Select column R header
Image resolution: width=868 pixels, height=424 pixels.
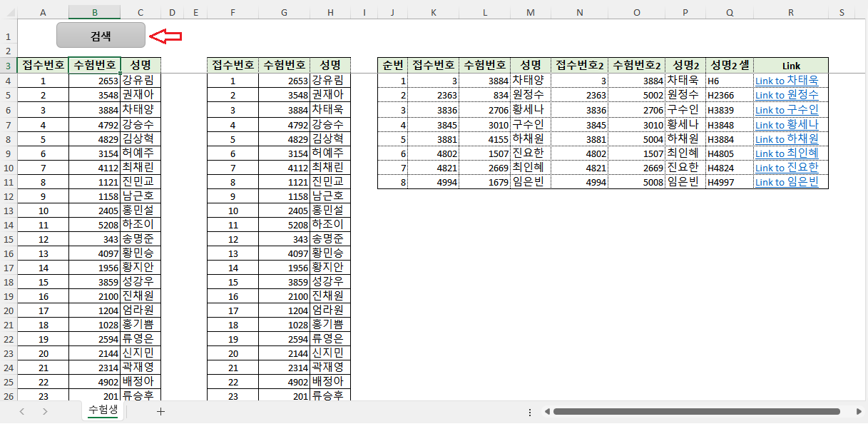[790, 12]
